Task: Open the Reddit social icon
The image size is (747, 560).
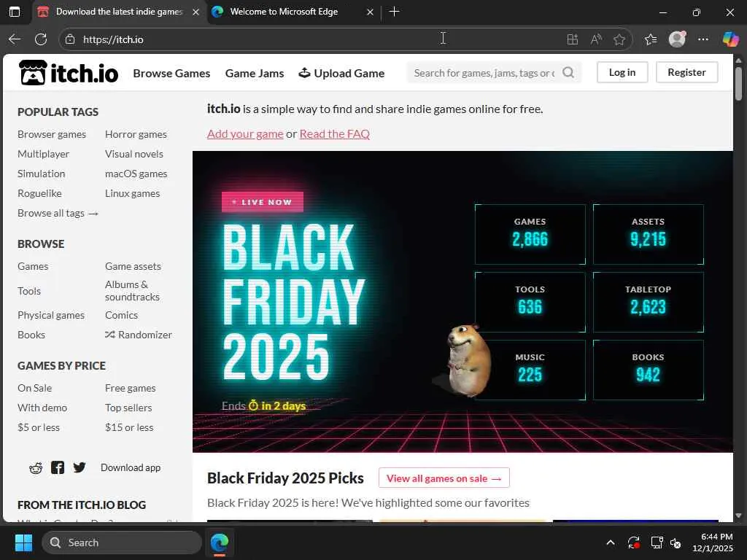Action: (36, 467)
